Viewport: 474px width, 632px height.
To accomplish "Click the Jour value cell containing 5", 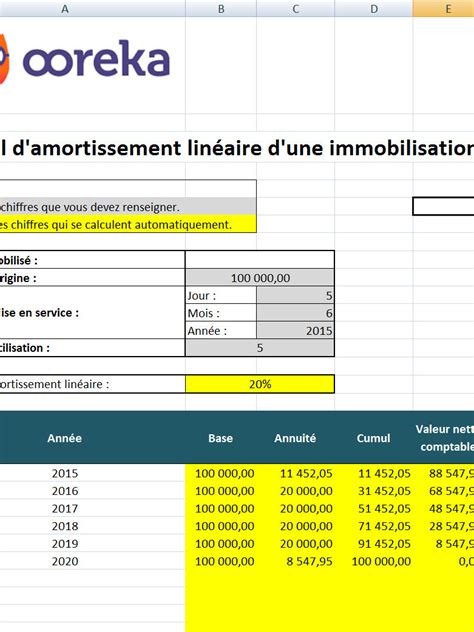I will [295, 295].
